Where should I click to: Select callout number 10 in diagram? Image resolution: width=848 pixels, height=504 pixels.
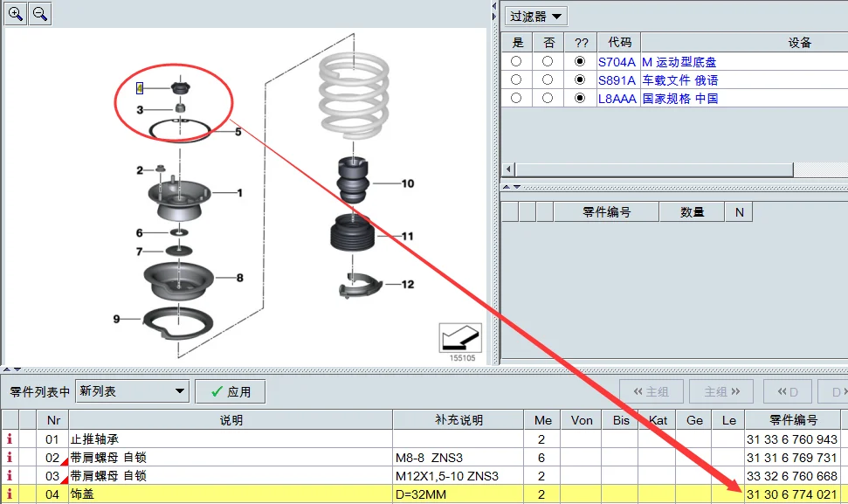click(x=408, y=183)
